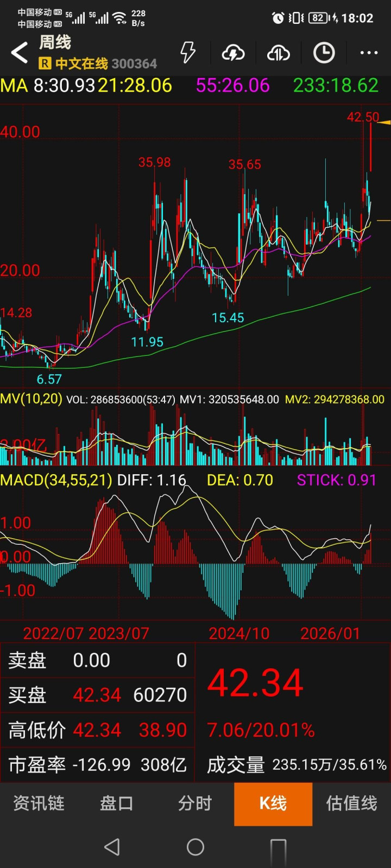The width and height of the screenshot is (391, 868).
Task: Tap the cloud upload icon
Action: (278, 53)
